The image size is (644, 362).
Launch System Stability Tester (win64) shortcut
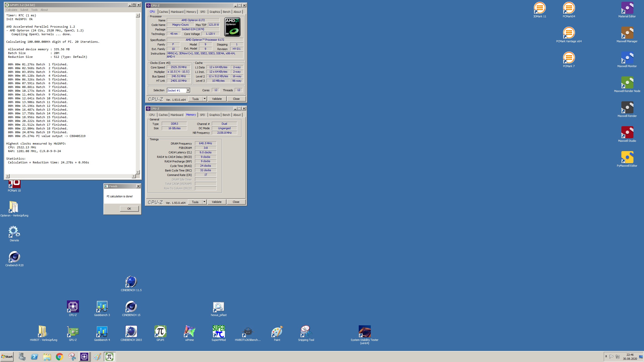(x=365, y=335)
